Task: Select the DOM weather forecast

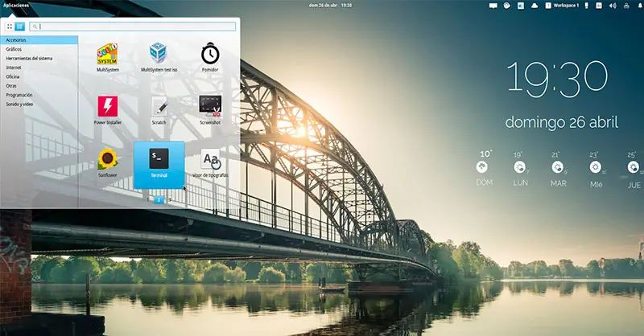Action: tap(484, 168)
